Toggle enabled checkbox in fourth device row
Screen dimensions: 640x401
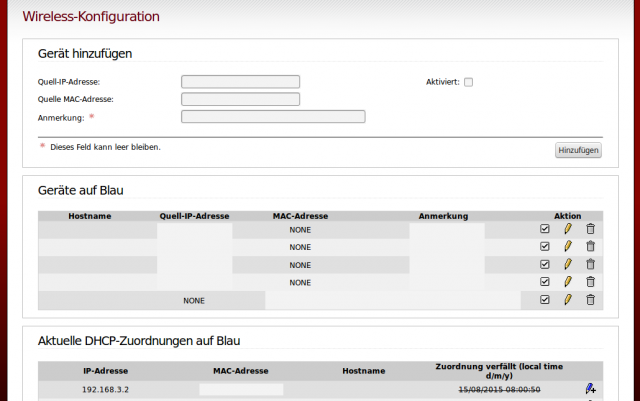[x=544, y=282]
